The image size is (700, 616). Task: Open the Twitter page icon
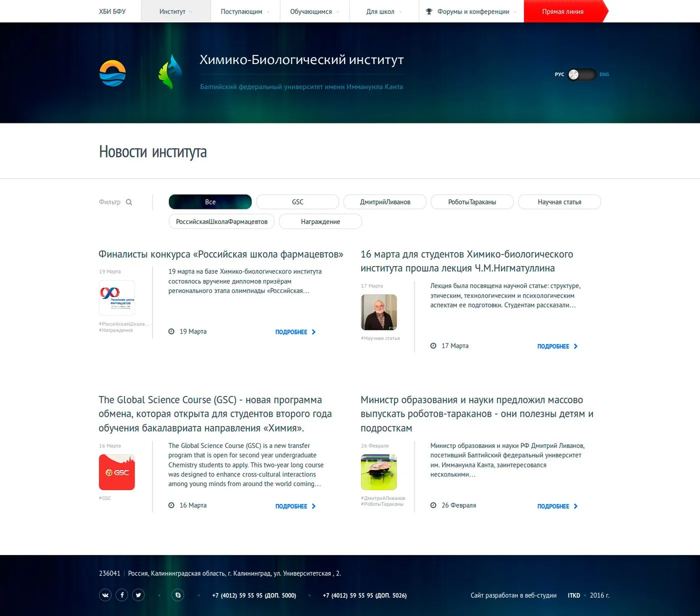138,595
